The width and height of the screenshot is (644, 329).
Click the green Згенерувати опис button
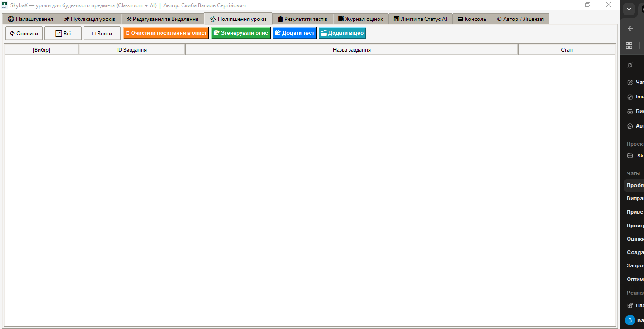[x=241, y=33]
